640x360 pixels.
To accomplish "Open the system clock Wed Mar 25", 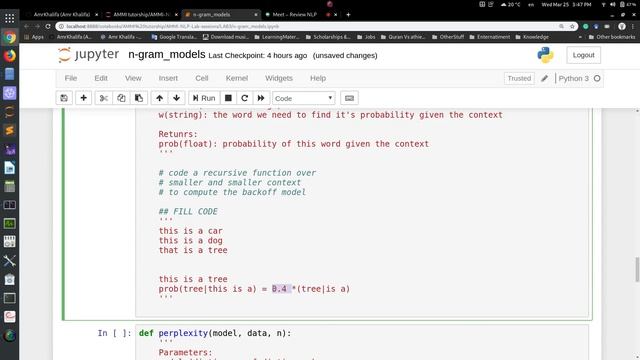I will (566, 4).
